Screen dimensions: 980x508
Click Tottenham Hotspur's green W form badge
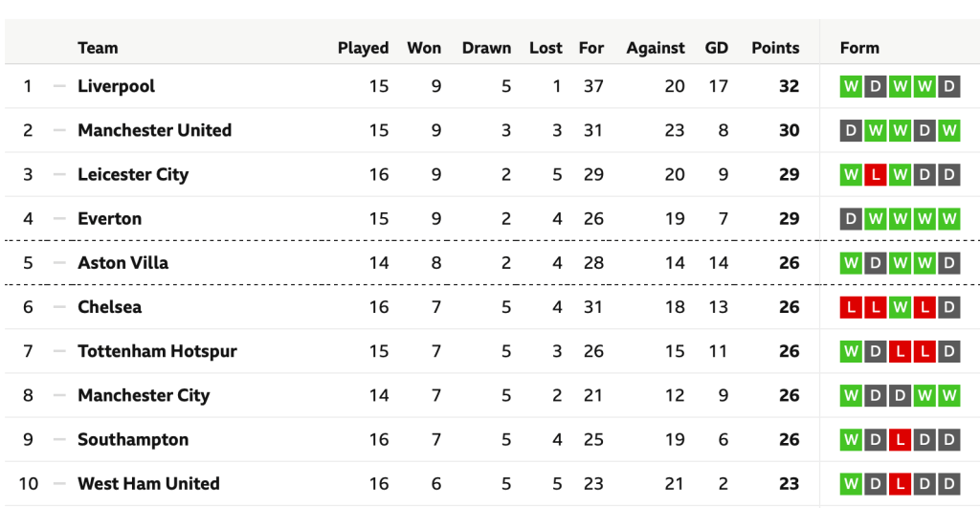851,351
